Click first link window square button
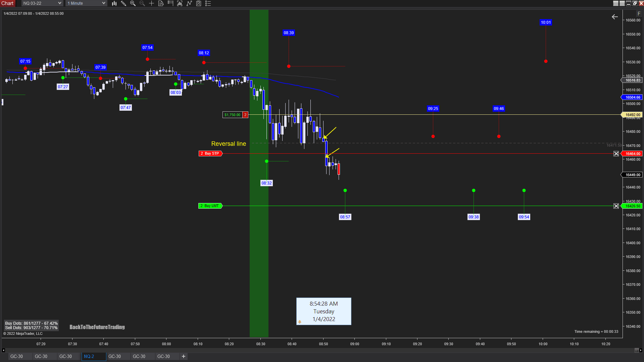 pyautogui.click(x=616, y=3)
